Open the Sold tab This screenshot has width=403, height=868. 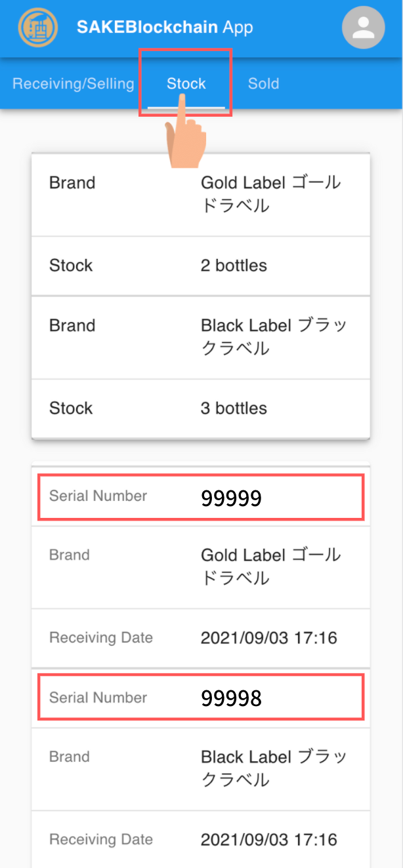pos(263,84)
